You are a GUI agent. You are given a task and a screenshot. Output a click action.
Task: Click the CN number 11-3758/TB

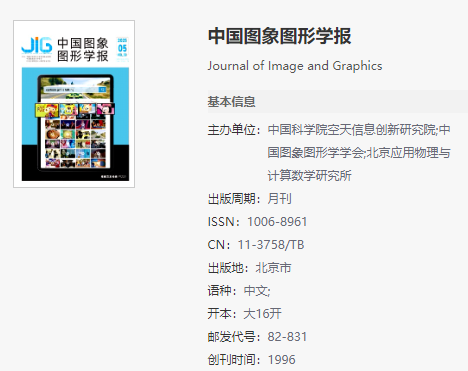(x=271, y=245)
